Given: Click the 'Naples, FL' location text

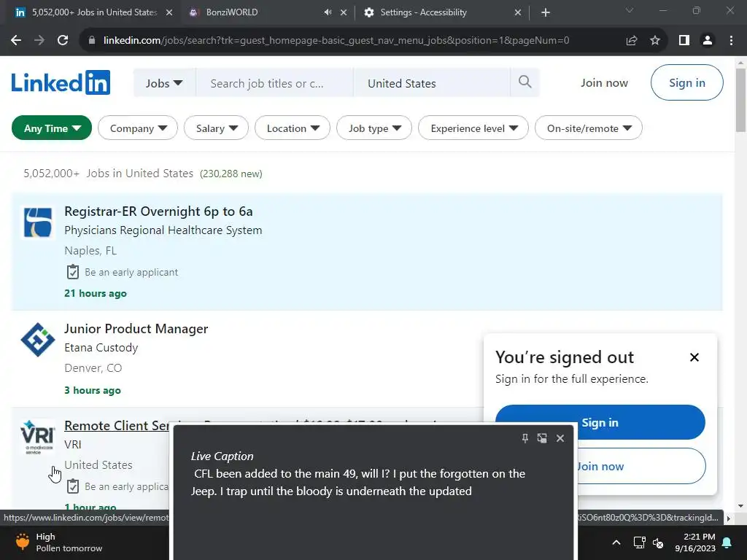Looking at the screenshot, I should click(x=90, y=251).
